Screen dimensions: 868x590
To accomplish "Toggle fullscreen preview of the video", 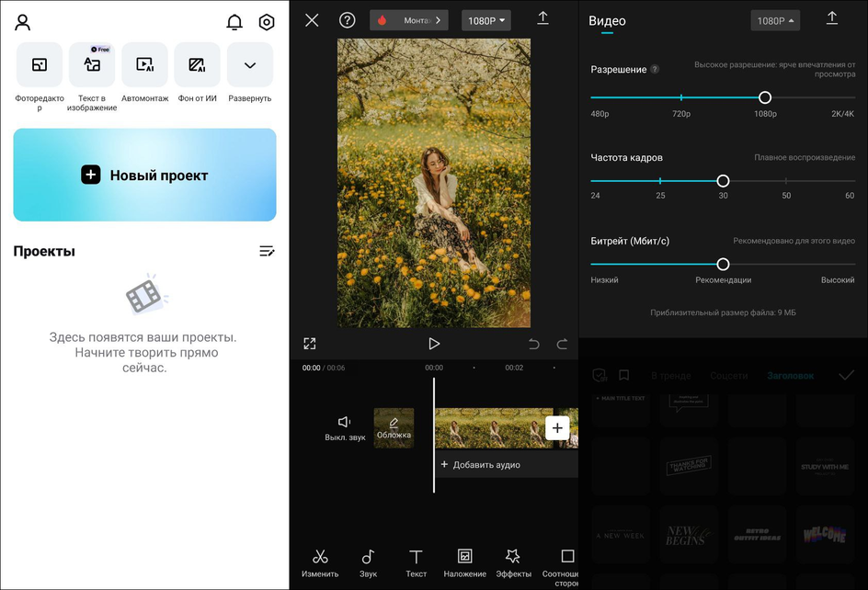I will tap(310, 344).
